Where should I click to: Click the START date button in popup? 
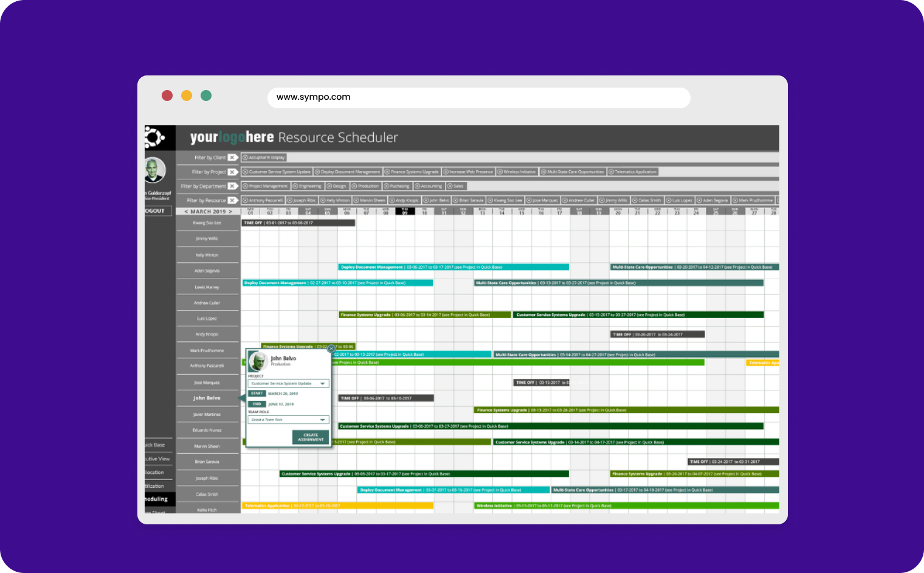pos(257,394)
